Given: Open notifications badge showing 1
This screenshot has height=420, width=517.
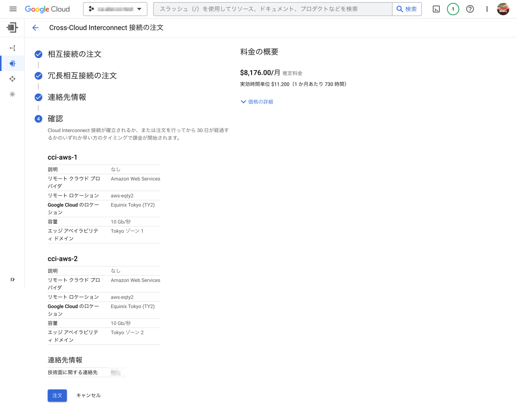Looking at the screenshot, I should coord(453,9).
